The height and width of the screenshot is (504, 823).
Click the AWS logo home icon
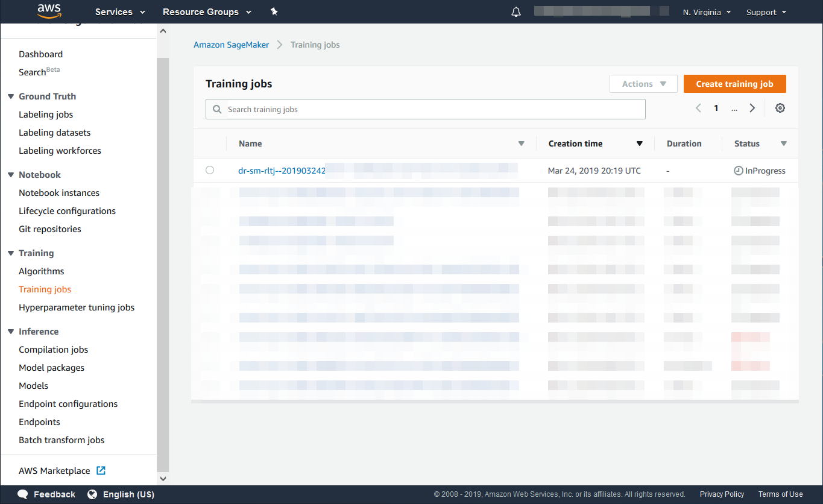point(49,11)
